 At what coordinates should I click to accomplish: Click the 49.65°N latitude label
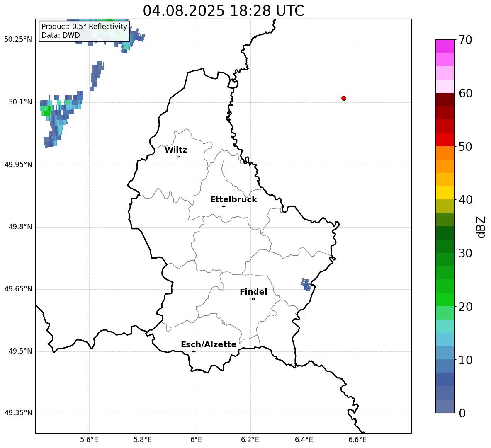coord(18,289)
